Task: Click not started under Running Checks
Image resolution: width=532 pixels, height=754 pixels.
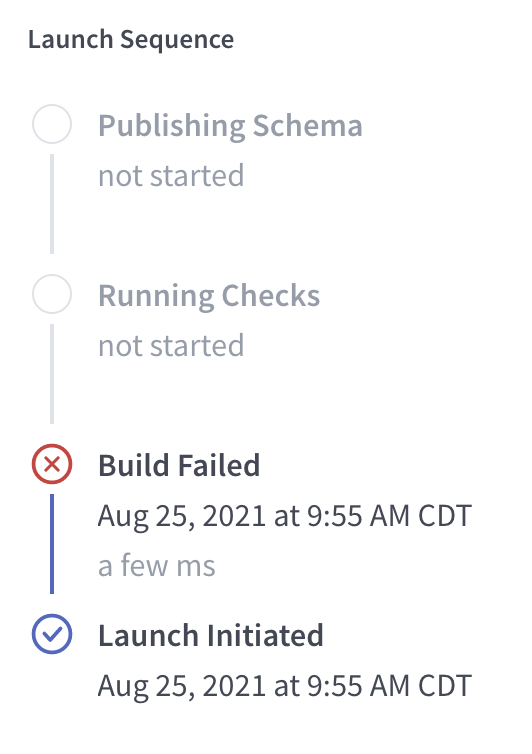Action: 171,346
